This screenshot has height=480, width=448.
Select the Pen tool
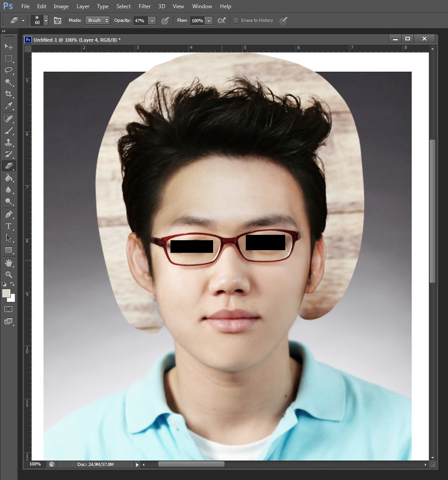click(x=8, y=214)
